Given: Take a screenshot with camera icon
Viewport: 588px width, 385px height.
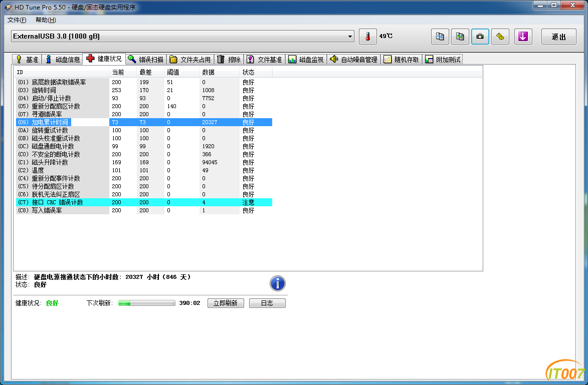Looking at the screenshot, I should coord(480,37).
